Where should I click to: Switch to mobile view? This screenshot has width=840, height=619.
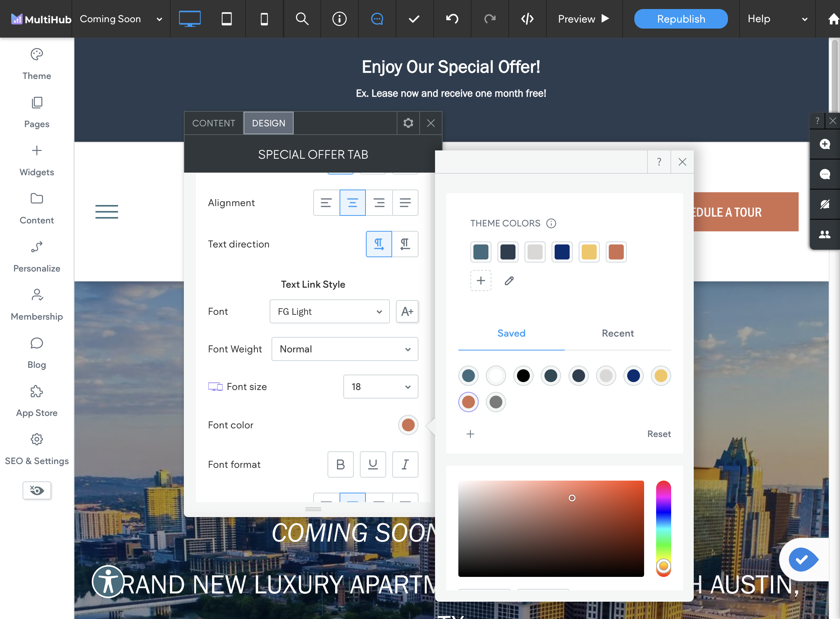tap(264, 19)
